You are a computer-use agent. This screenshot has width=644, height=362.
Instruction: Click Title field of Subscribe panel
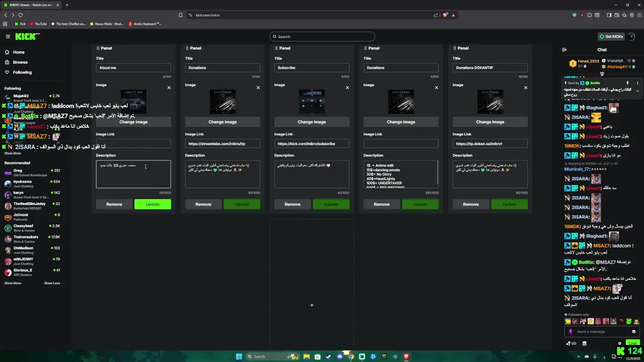pos(311,67)
